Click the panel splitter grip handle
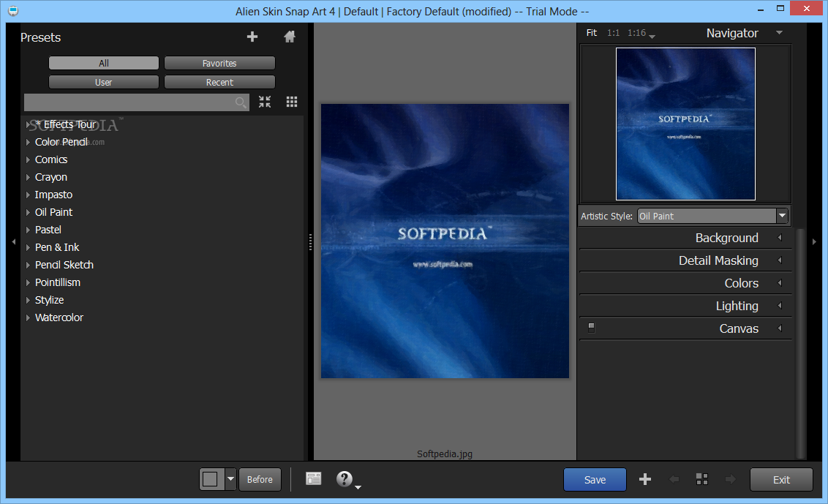828x504 pixels. [310, 242]
